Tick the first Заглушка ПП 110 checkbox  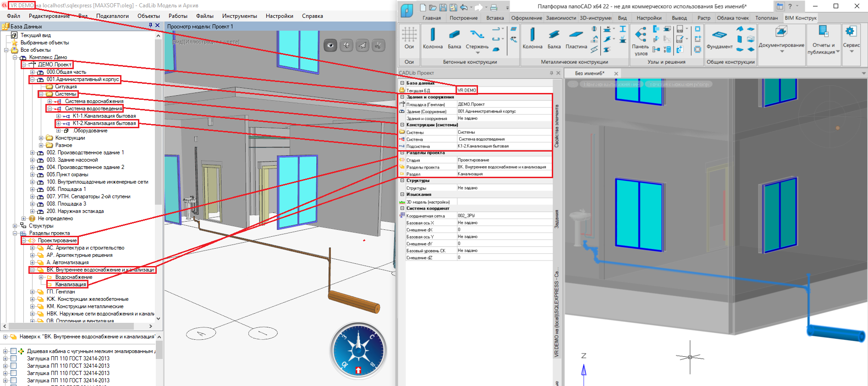[x=14, y=359]
